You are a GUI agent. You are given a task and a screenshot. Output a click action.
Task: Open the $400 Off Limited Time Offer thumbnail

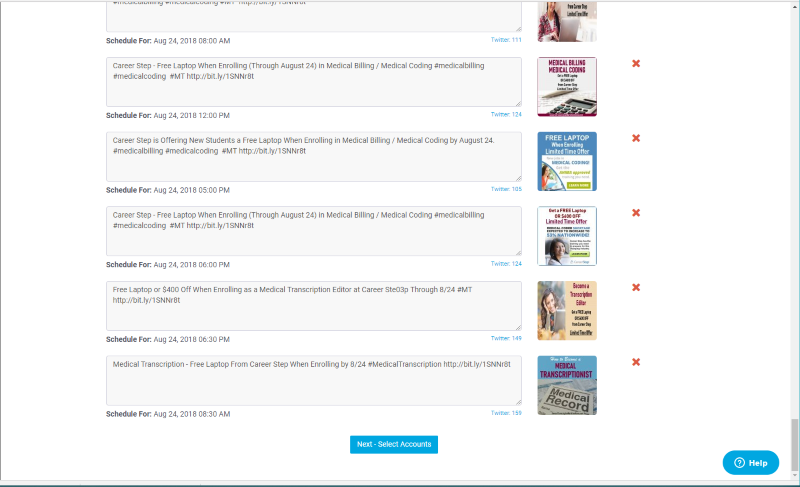567,236
